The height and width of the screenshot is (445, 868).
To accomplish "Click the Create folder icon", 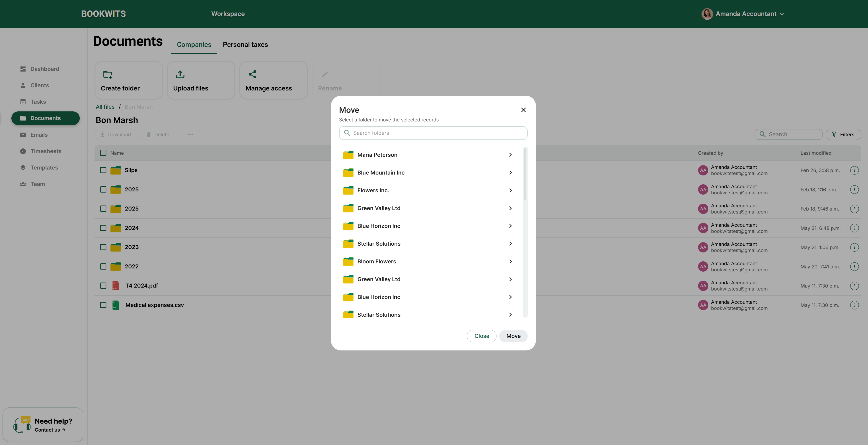I will (x=108, y=75).
